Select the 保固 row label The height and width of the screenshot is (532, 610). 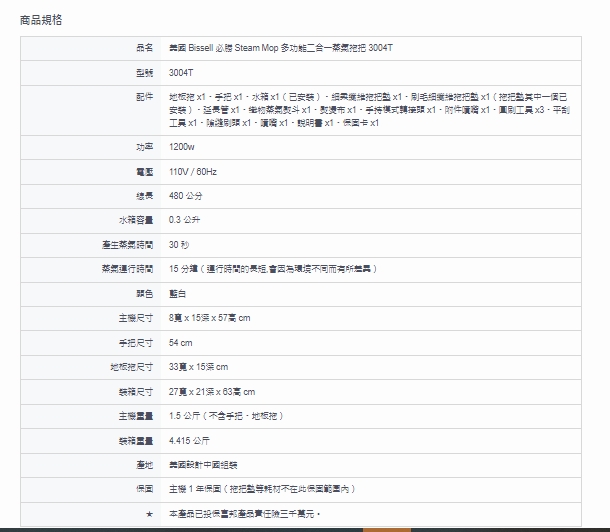[144, 489]
